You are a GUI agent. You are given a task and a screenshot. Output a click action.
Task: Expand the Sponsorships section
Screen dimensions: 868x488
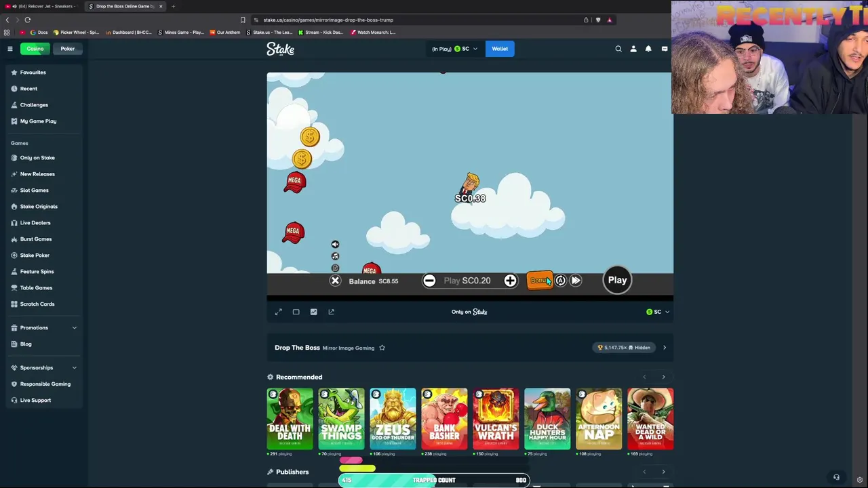[x=42, y=368]
